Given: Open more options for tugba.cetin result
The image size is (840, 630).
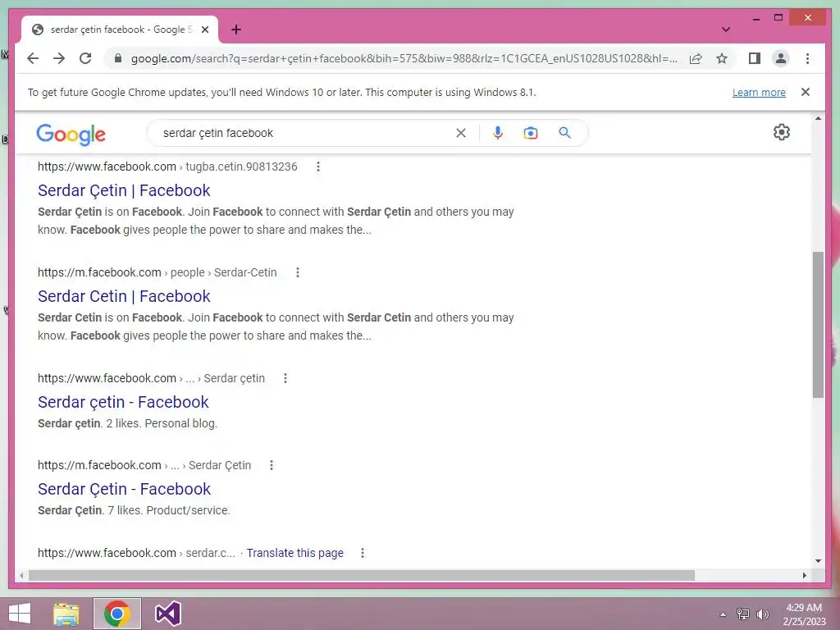Looking at the screenshot, I should coord(318,167).
